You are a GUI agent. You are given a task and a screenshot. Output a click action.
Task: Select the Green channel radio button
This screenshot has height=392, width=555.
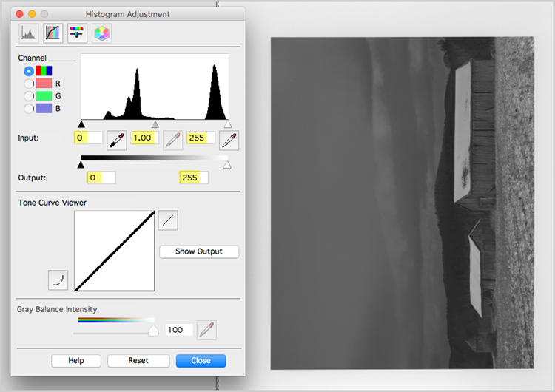click(29, 96)
